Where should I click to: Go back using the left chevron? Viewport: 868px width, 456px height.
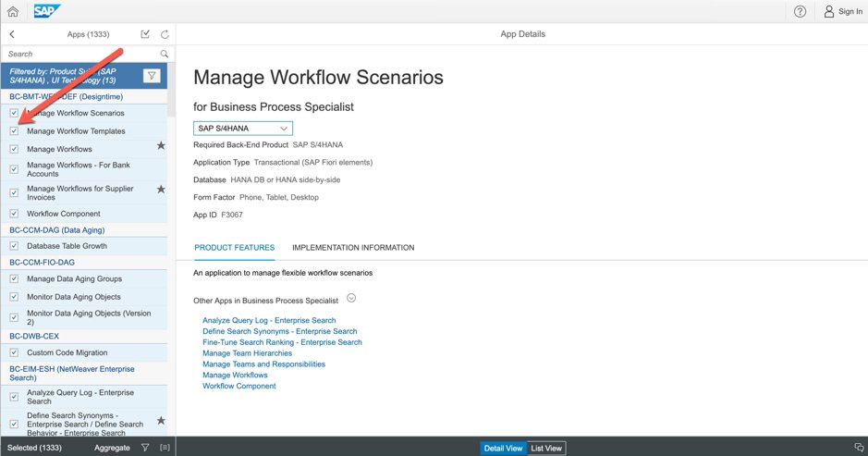(x=12, y=34)
